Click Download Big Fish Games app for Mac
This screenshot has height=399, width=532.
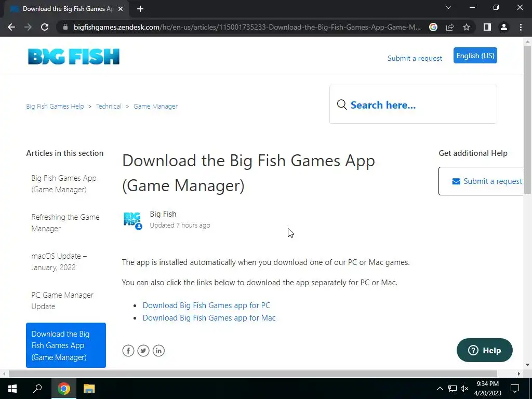pos(209,317)
